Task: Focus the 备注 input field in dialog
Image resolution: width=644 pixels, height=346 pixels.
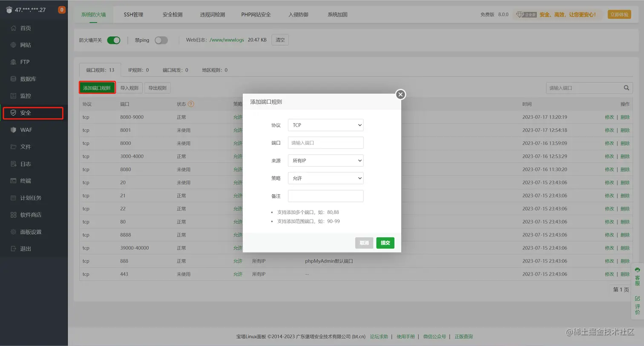Action: 326,196
